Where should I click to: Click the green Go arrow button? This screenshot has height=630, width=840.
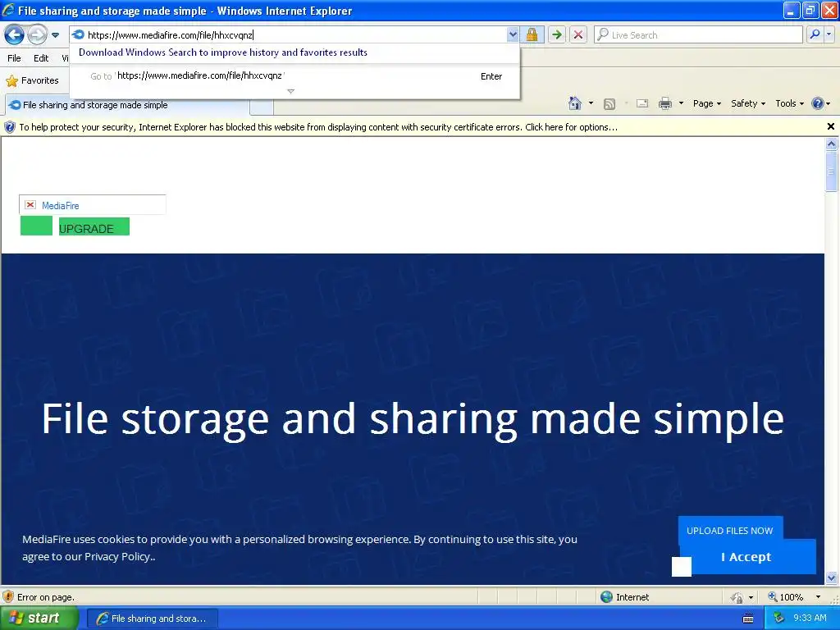coord(557,34)
